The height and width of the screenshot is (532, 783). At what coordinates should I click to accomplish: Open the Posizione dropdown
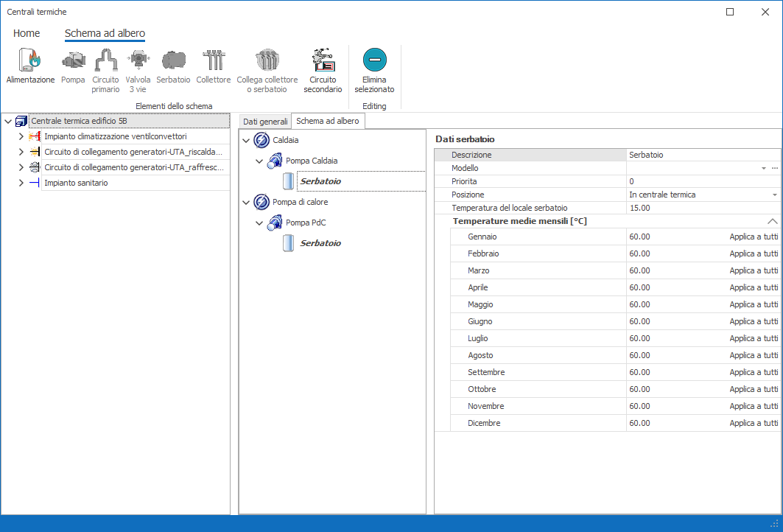coord(774,195)
